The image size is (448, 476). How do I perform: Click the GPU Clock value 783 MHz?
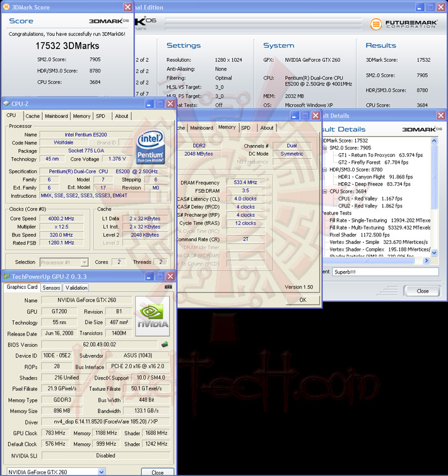pos(56,433)
